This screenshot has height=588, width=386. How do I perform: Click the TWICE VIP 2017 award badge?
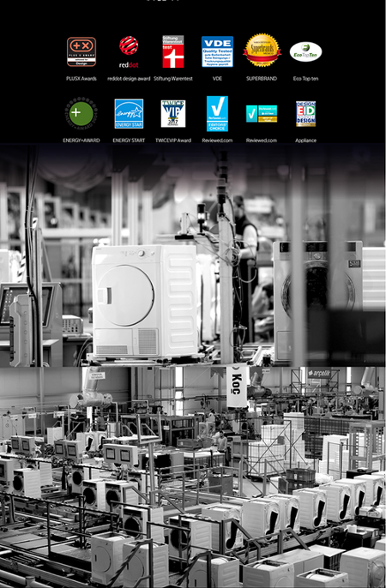pos(173,114)
